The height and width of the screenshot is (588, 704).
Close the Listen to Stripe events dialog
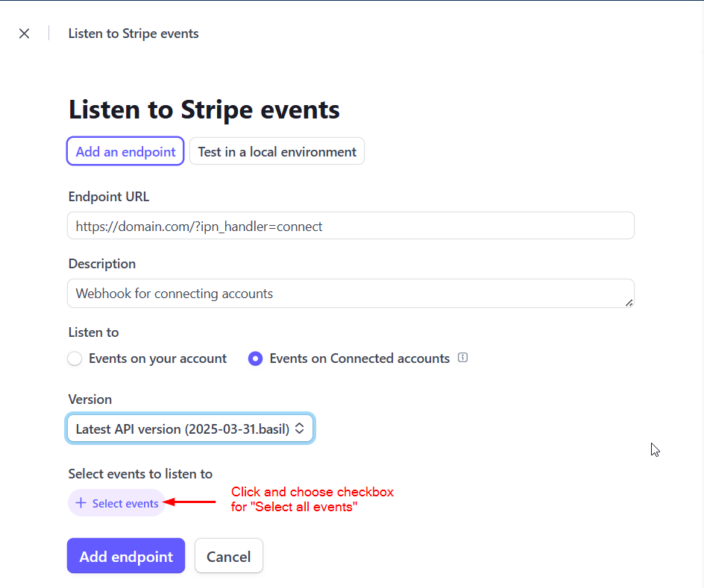pos(25,34)
